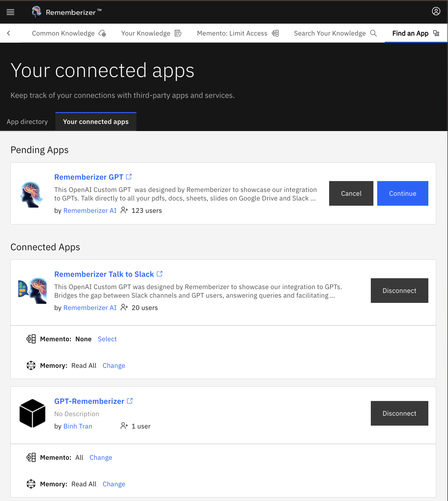The image size is (448, 501).
Task: Switch to Your Knowledge tab
Action: pyautogui.click(x=151, y=33)
